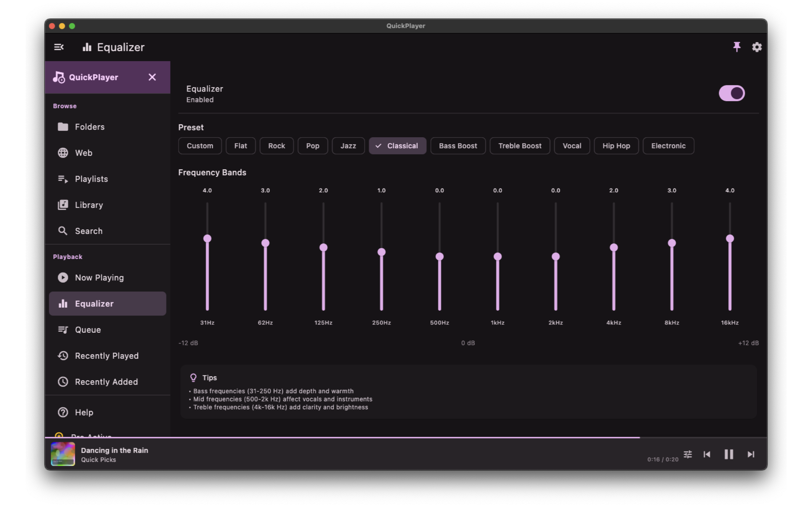Screen dimensions: 812x507
Task: Click the Dancing in the Rain album thumbnail
Action: [x=63, y=454]
